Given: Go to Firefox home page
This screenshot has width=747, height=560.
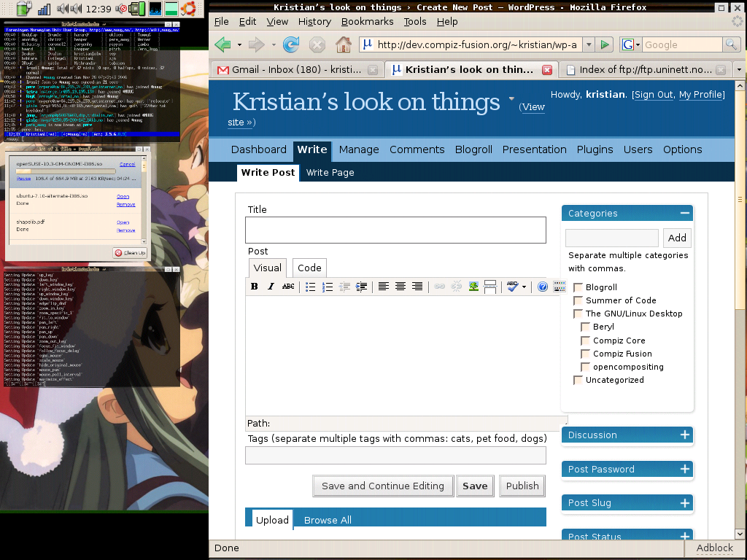Looking at the screenshot, I should click(343, 45).
